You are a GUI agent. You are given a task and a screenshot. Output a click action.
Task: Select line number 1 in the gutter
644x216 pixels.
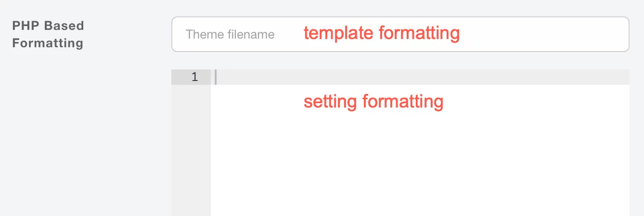(194, 77)
